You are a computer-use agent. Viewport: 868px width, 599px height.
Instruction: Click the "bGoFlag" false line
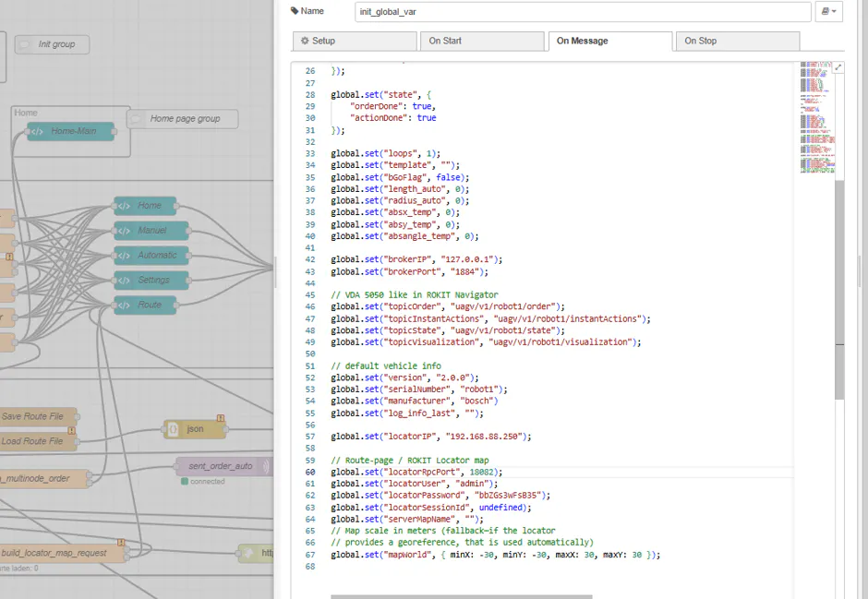[400, 177]
